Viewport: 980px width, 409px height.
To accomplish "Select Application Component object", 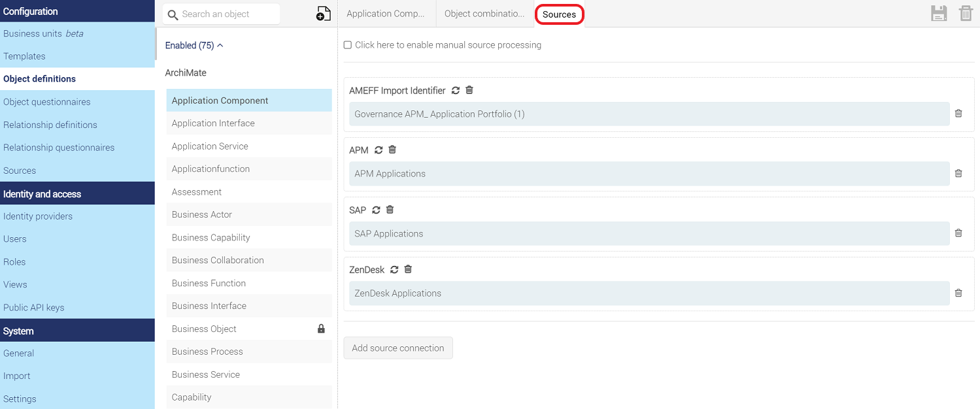I will tap(249, 101).
